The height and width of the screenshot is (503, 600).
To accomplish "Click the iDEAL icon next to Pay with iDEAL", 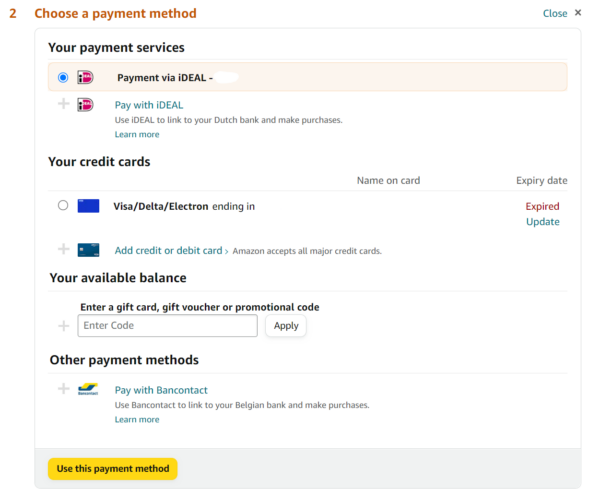I will pos(86,104).
